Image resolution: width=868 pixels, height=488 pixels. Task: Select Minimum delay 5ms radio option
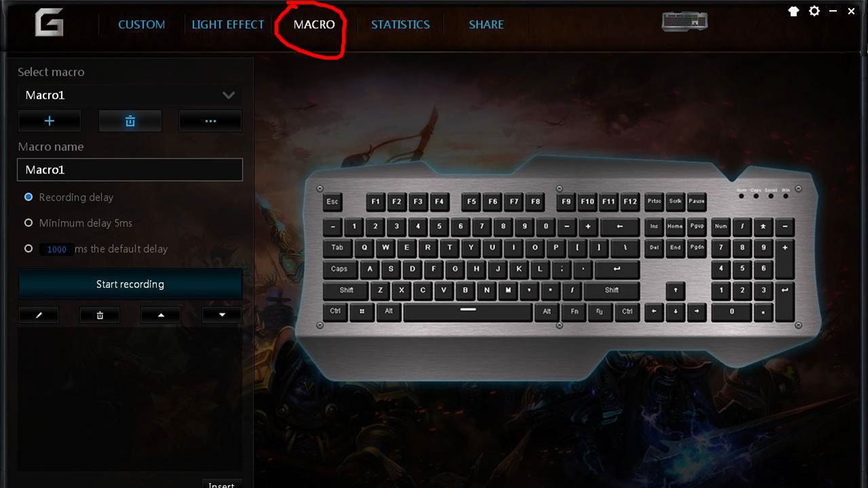coord(28,223)
